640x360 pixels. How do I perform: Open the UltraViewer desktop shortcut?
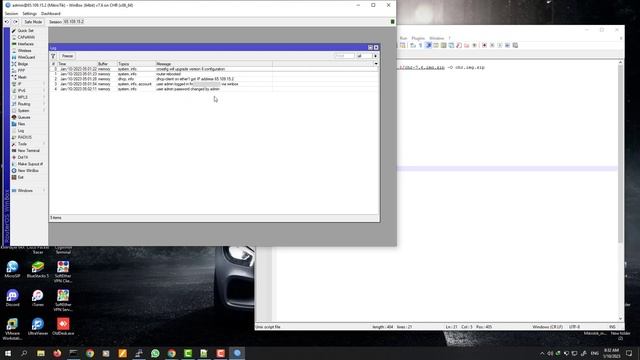(38, 327)
